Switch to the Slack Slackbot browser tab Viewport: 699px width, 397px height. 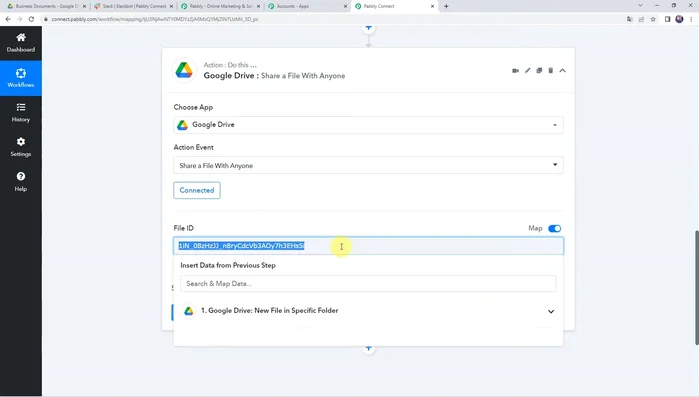coord(133,6)
